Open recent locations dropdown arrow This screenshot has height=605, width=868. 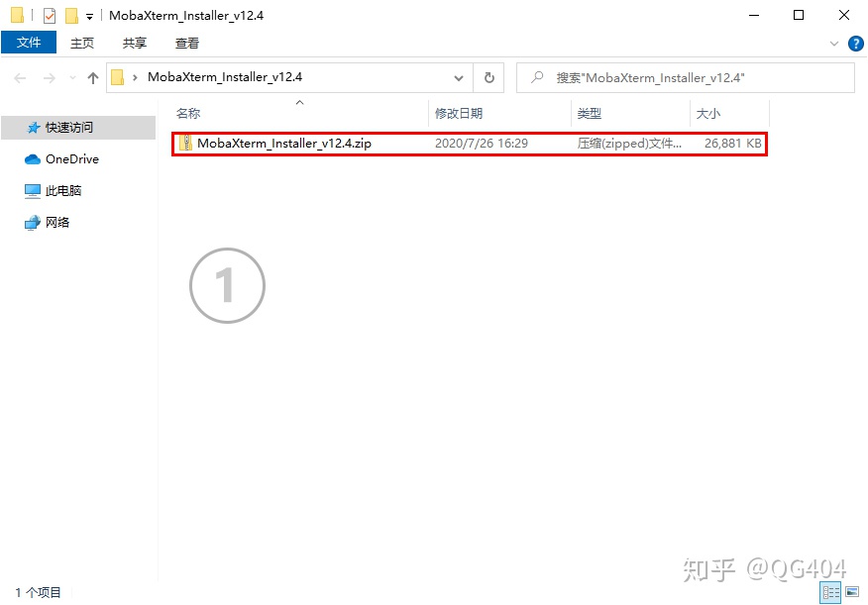tap(72, 78)
